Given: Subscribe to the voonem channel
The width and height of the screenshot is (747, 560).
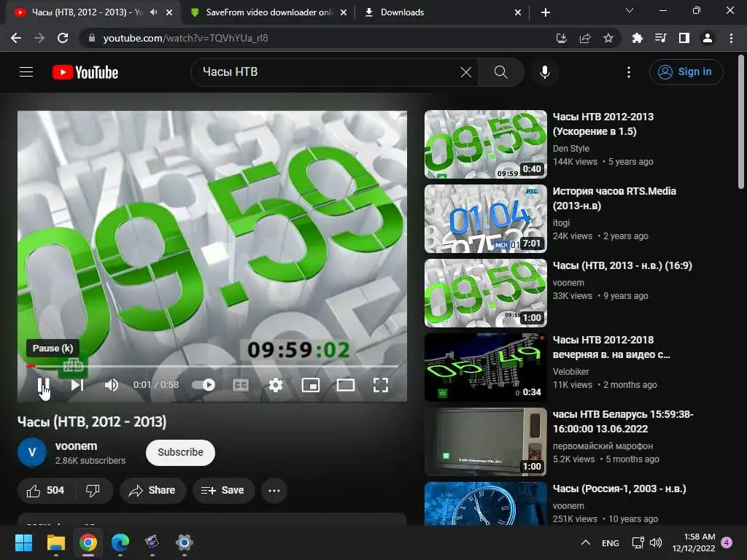Looking at the screenshot, I should click(180, 452).
